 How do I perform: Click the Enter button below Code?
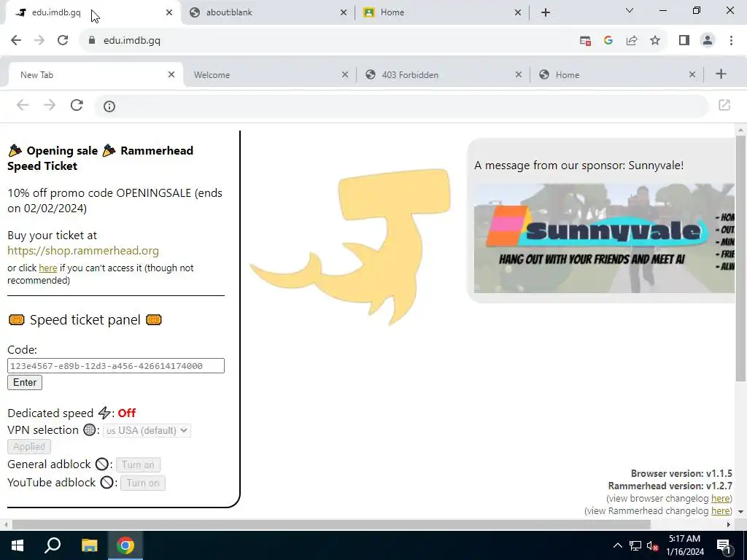25,382
